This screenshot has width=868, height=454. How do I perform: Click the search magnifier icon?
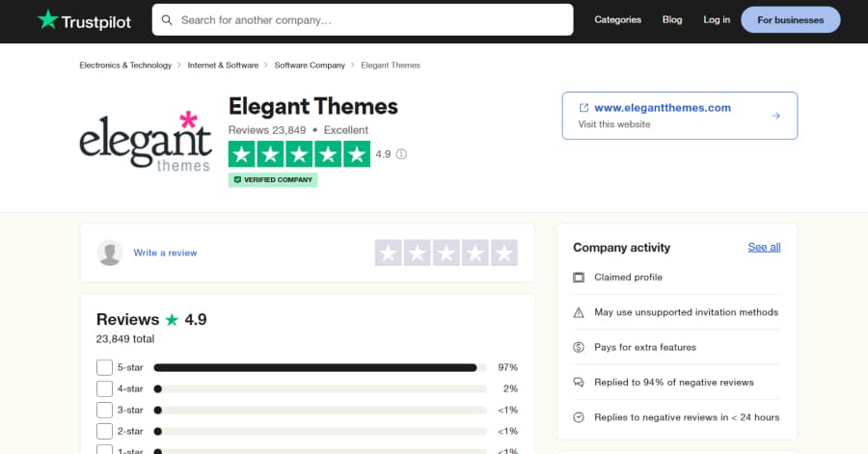click(167, 19)
